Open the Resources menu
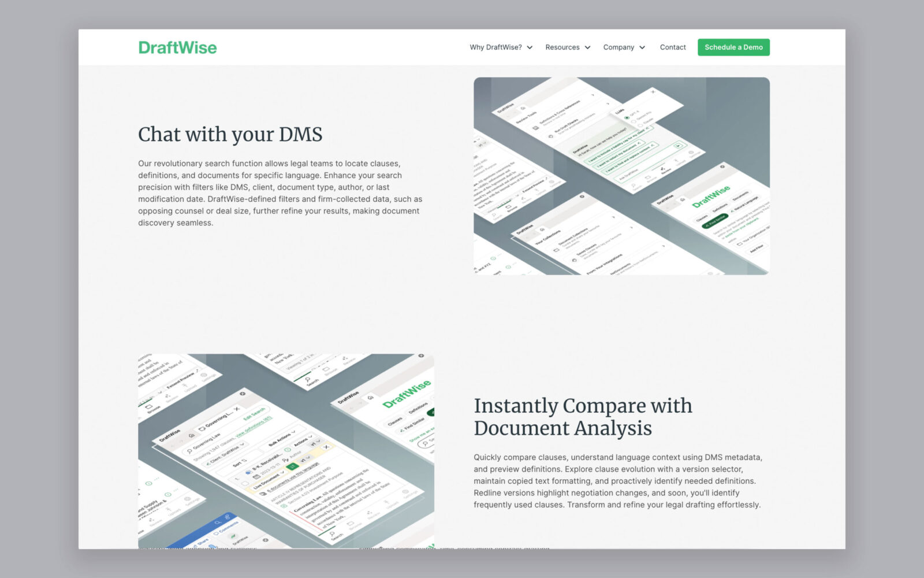Viewport: 924px width, 578px height. click(x=562, y=47)
